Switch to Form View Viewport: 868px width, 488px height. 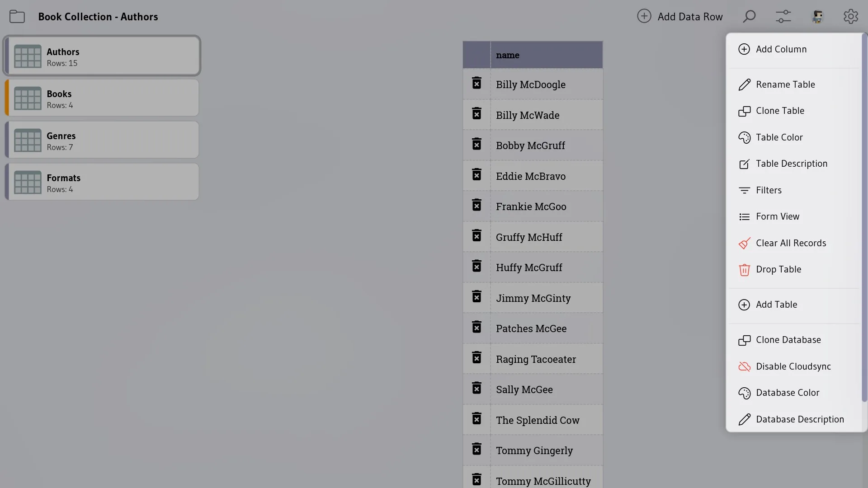point(794,216)
